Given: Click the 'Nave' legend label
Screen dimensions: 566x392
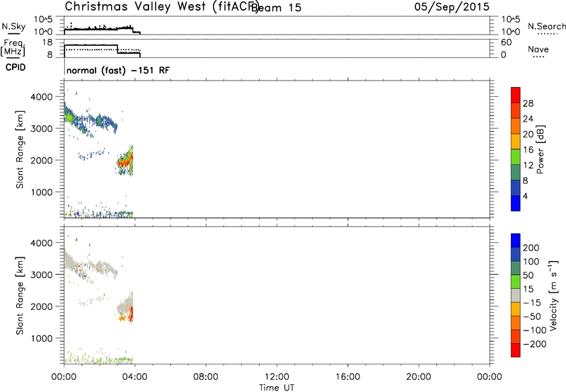Looking at the screenshot, I should (538, 50).
